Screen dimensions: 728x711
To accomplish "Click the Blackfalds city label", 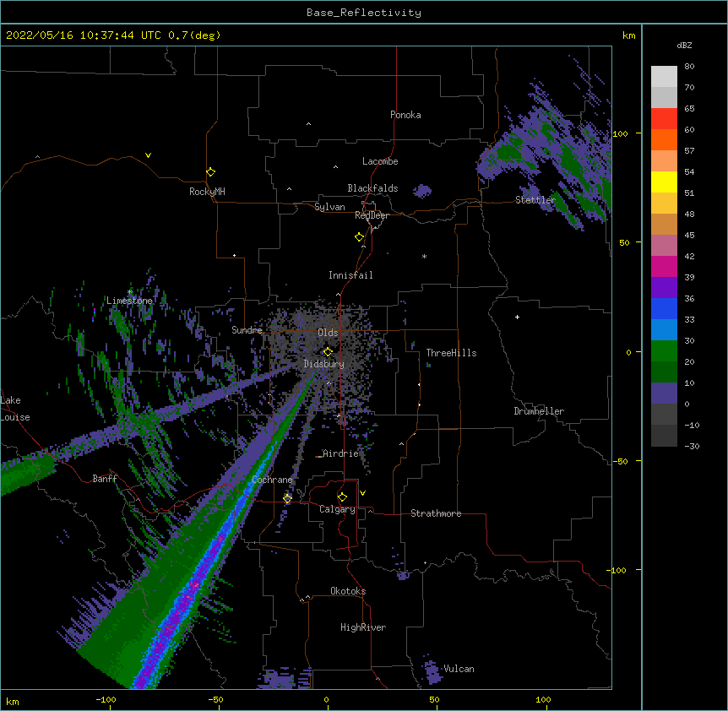I will point(372,188).
